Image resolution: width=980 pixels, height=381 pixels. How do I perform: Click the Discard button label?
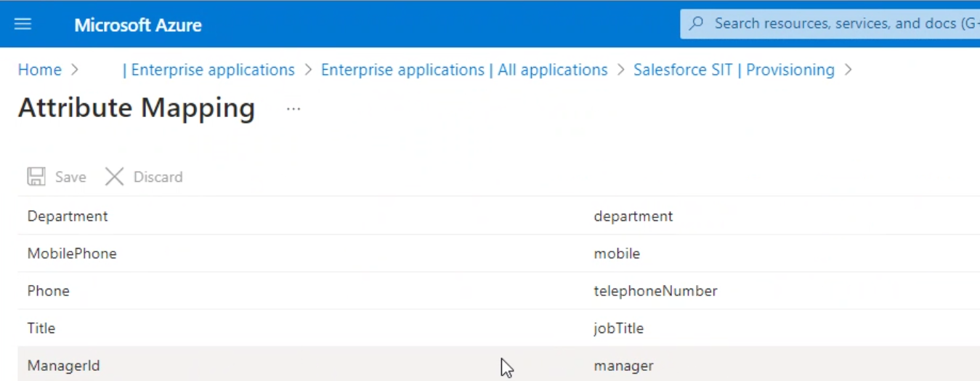pyautogui.click(x=158, y=177)
